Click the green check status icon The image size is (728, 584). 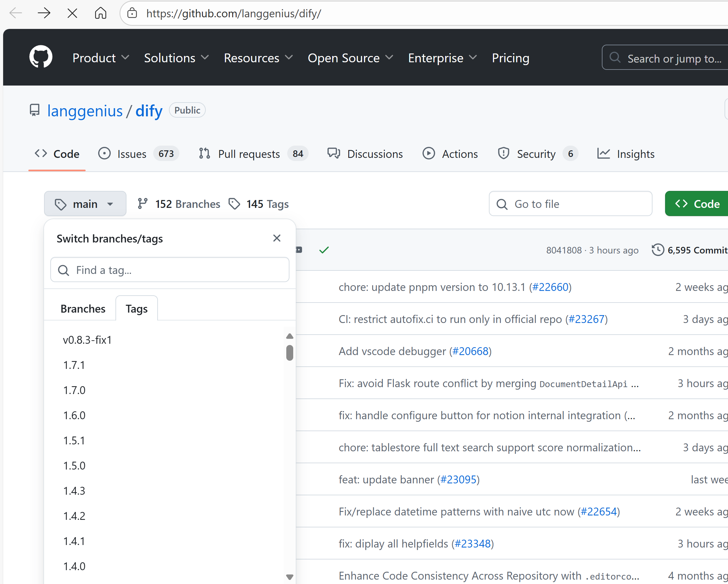(x=324, y=250)
